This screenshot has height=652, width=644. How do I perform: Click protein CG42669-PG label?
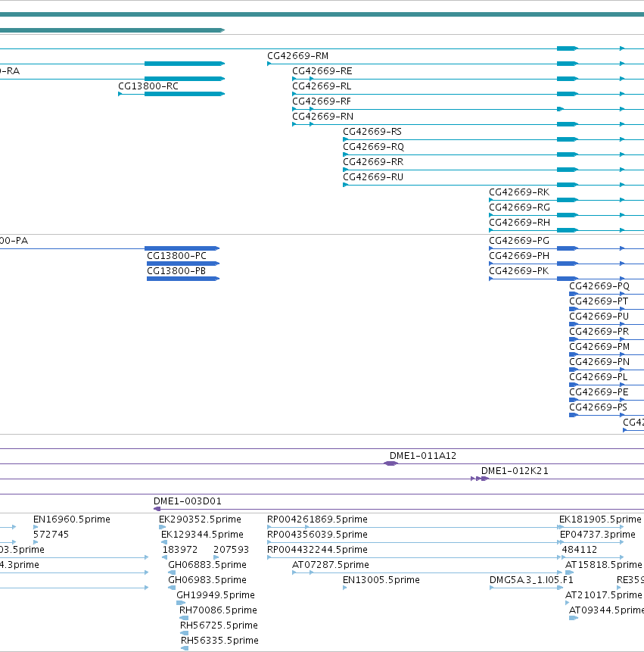(519, 241)
